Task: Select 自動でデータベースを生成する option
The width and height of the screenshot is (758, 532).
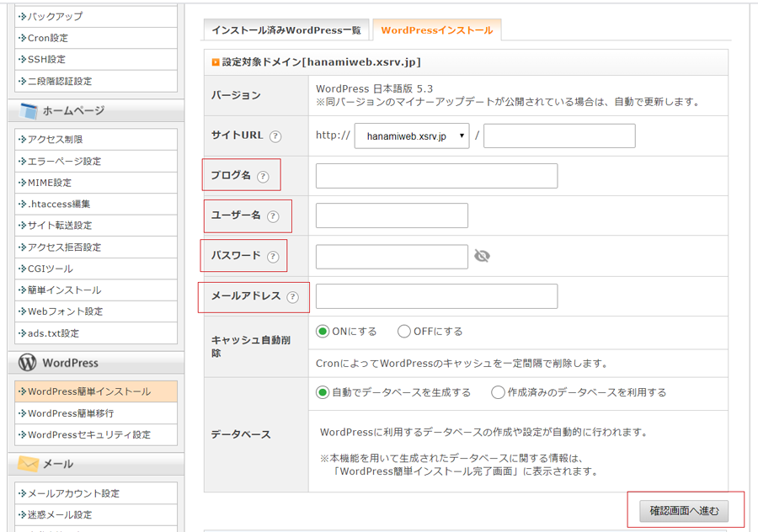Action: tap(323, 392)
